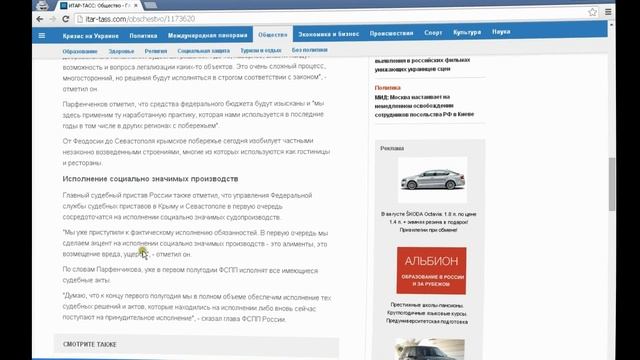Select the Общество section tab
The image size is (640, 360).
click(273, 35)
